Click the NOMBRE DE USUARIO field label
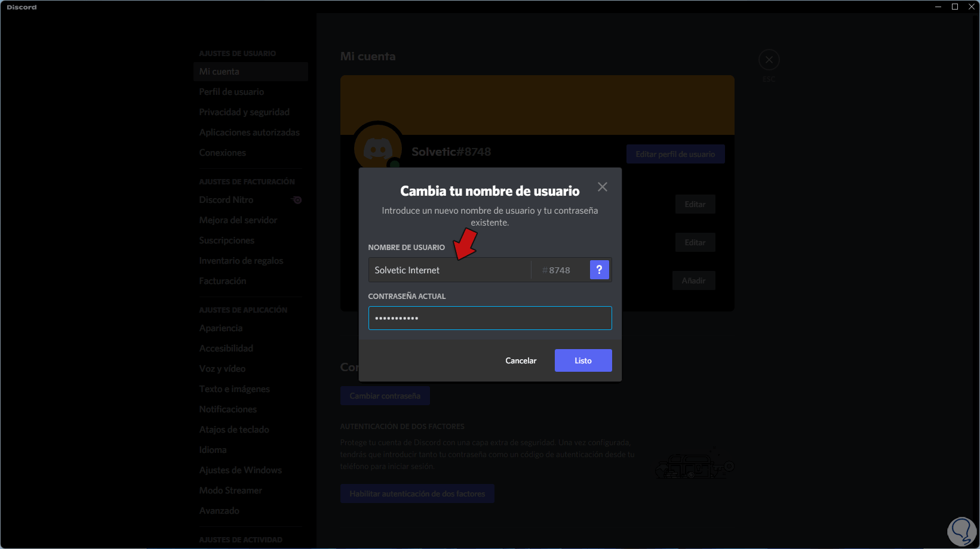This screenshot has width=980, height=549. click(407, 247)
